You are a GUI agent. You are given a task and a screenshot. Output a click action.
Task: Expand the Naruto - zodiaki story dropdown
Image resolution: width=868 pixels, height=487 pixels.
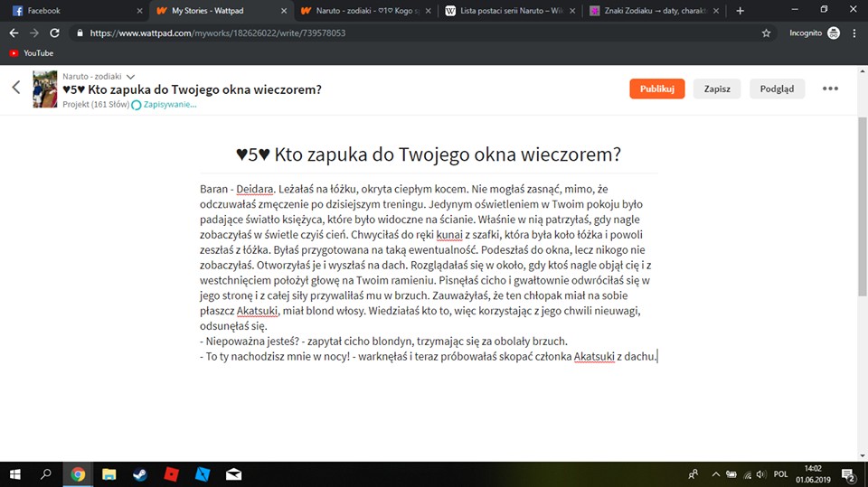tap(130, 77)
